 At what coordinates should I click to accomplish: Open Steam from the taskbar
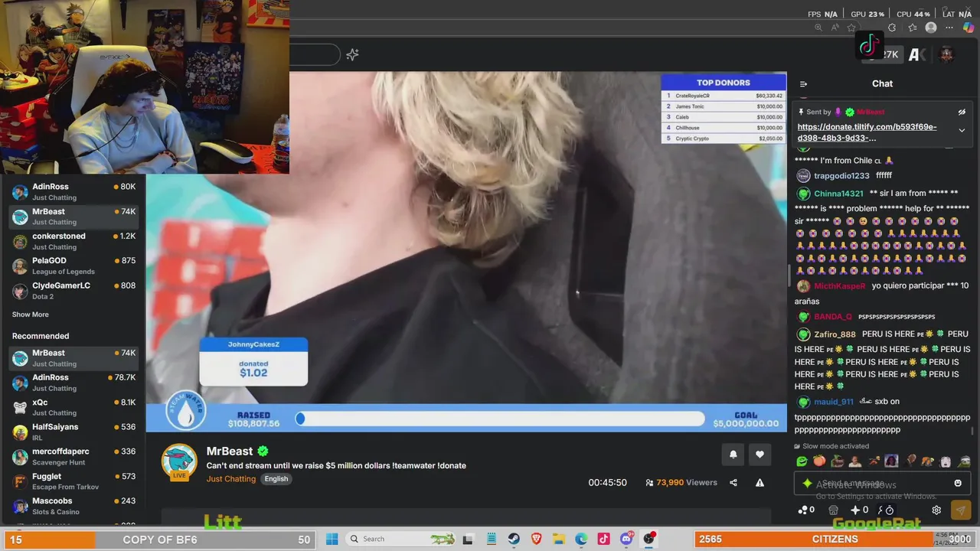(514, 539)
